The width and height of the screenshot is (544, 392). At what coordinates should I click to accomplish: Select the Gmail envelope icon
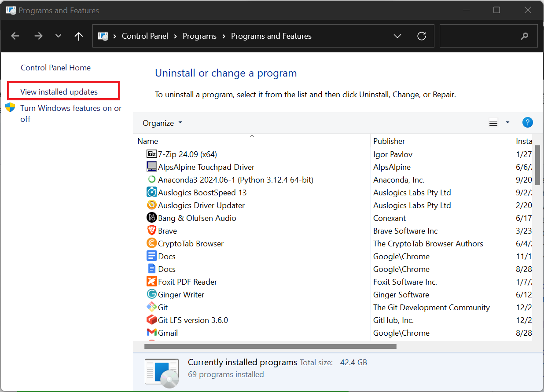151,333
